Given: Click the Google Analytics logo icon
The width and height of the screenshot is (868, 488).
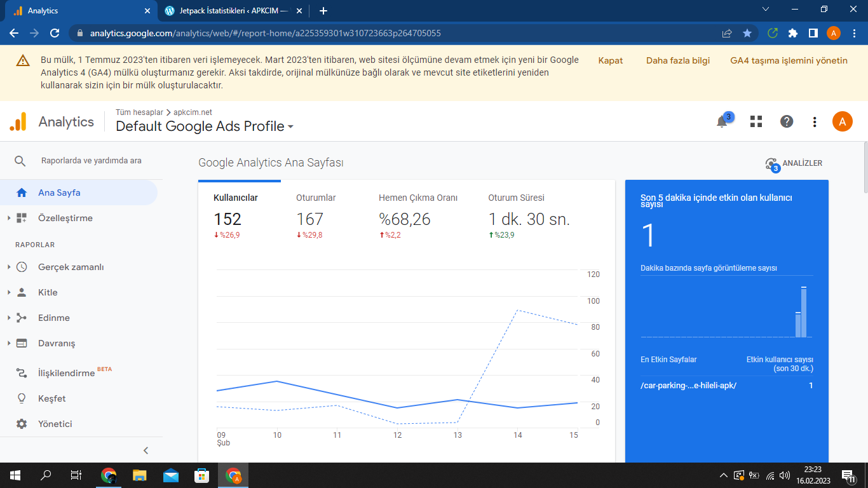Looking at the screenshot, I should 18,121.
